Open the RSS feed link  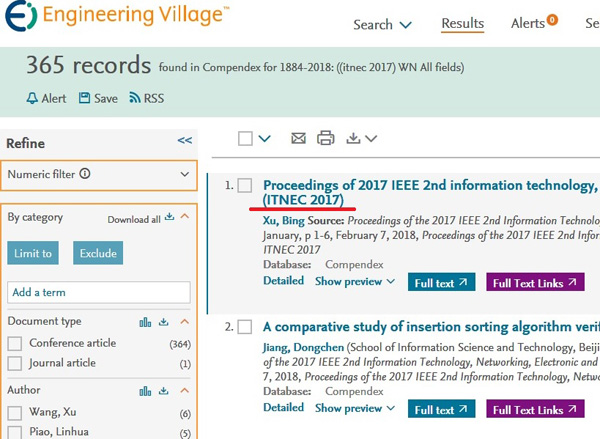tap(147, 98)
